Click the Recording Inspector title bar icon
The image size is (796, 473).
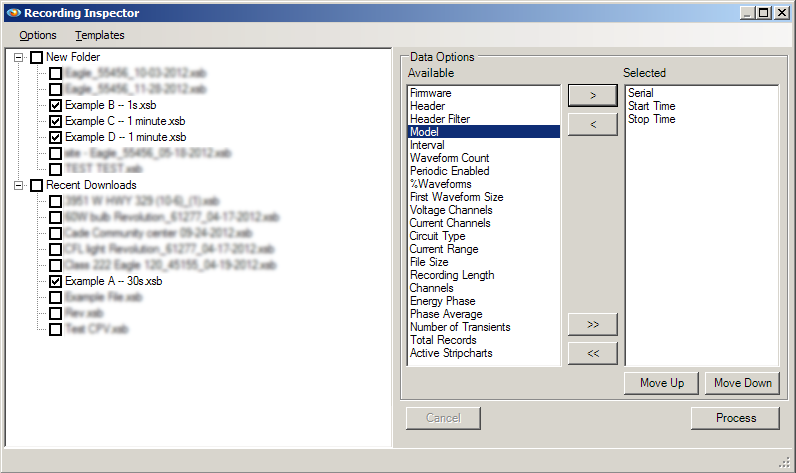pyautogui.click(x=13, y=13)
